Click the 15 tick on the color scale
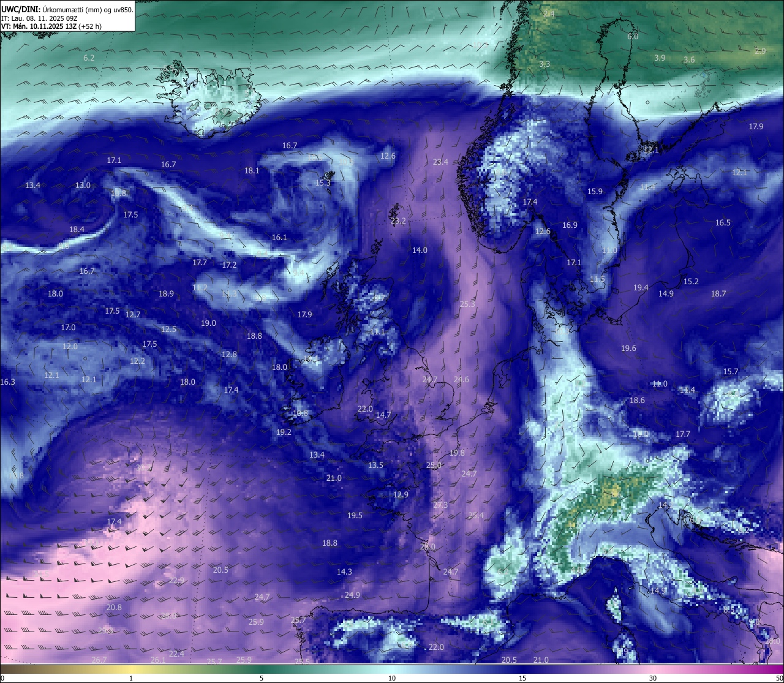The width and height of the screenshot is (784, 683). pos(522,678)
